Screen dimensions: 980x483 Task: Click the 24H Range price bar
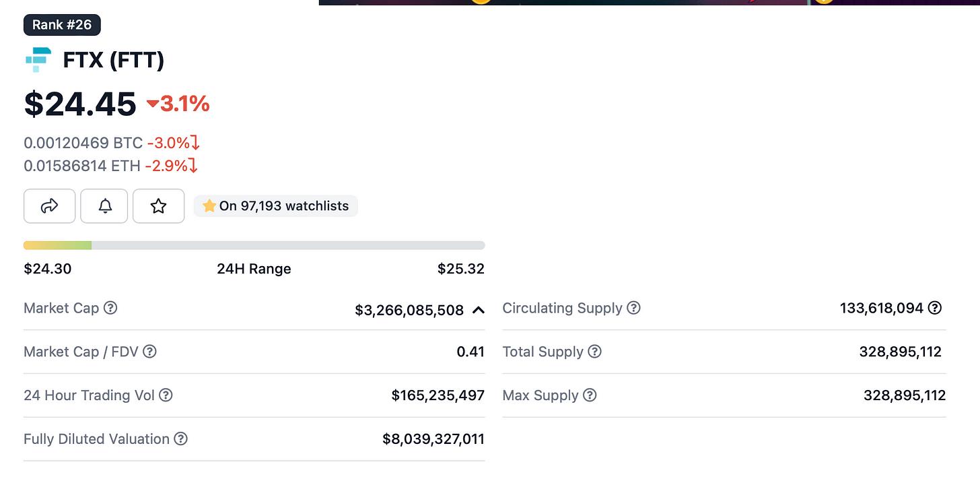point(254,245)
